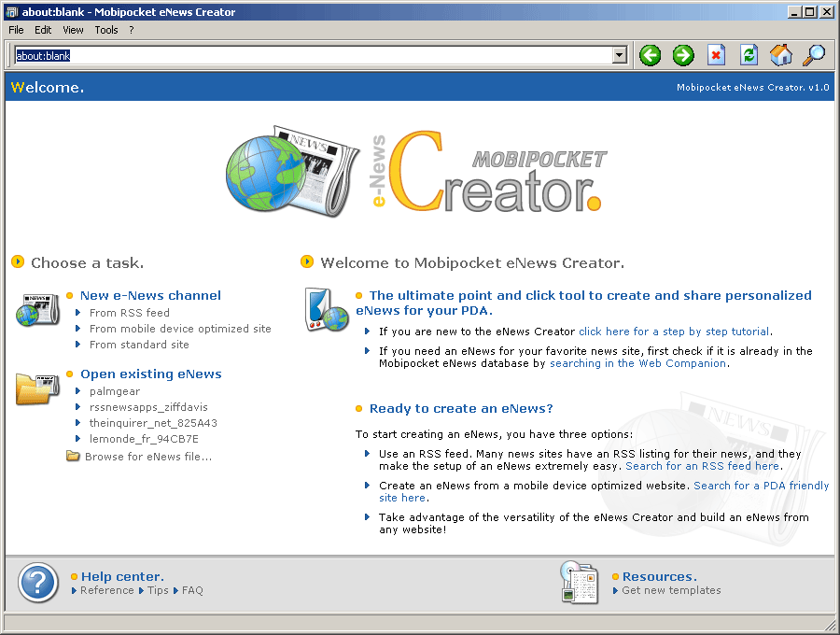Click Search for an RSS feed here link

pos(702,466)
